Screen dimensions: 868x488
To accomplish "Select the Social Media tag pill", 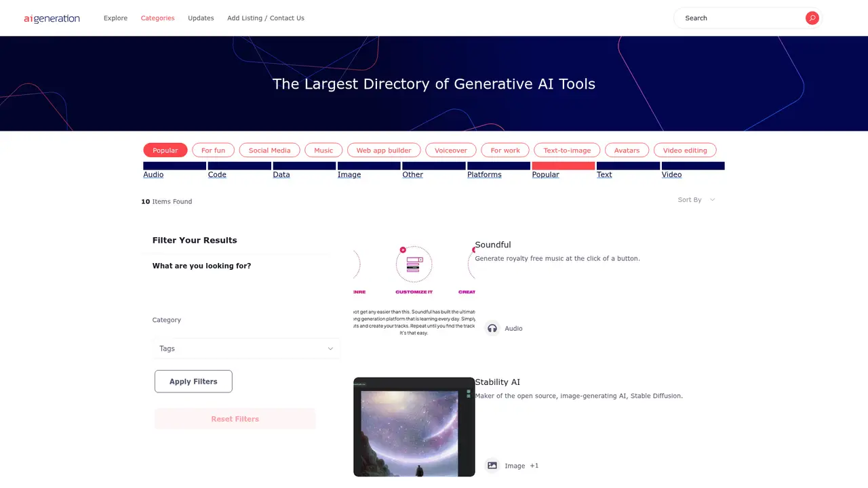I will tap(269, 150).
